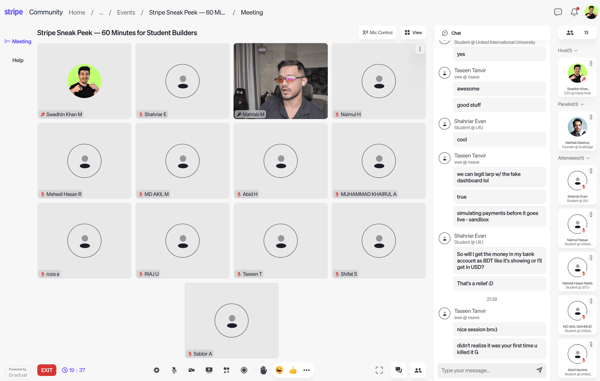Open Mahtab panelist avatar in participants panel
The height and width of the screenshot is (381, 600).
pyautogui.click(x=577, y=127)
